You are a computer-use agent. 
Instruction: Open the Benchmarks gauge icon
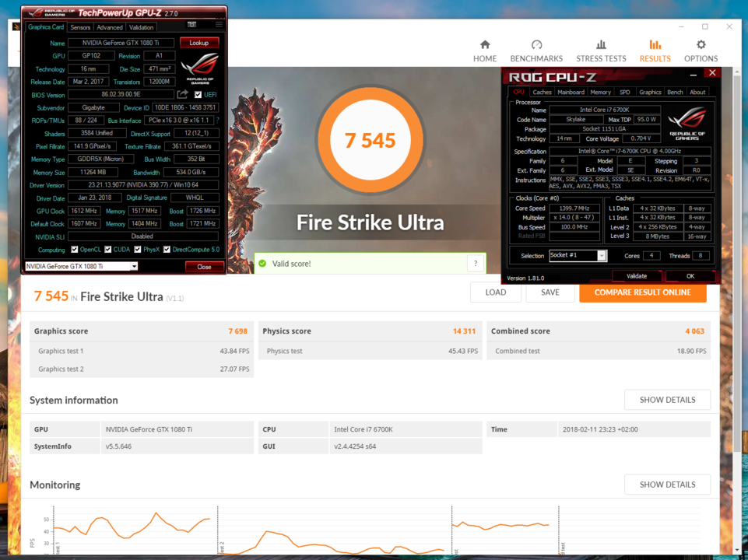(536, 45)
